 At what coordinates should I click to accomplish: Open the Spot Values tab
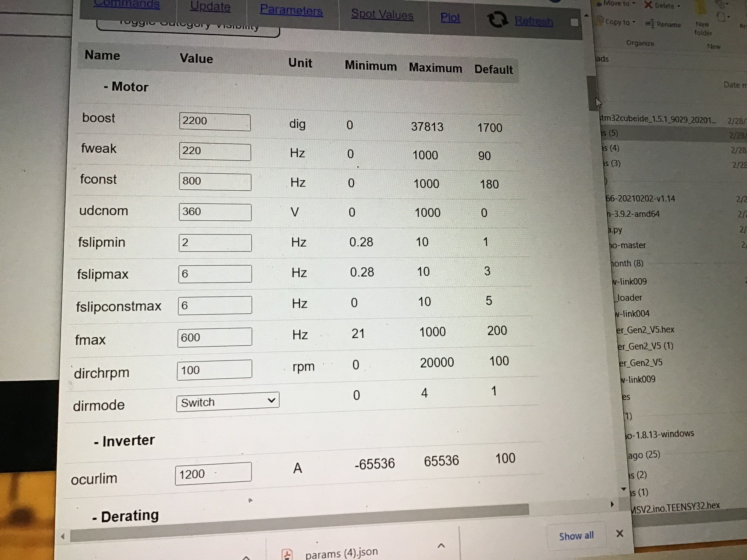pos(382,14)
